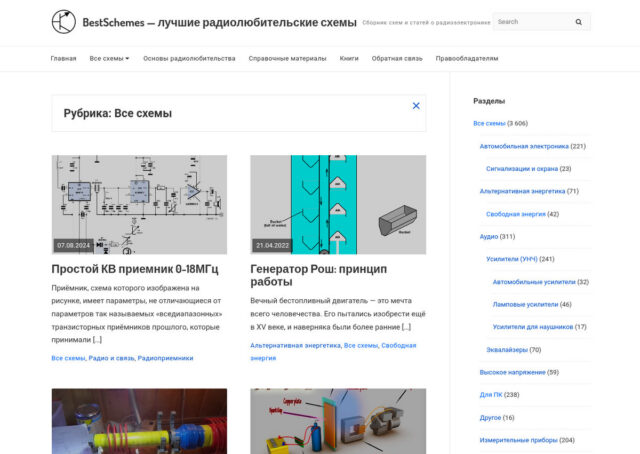Expand the Все схемы dropdown menu

tap(109, 58)
